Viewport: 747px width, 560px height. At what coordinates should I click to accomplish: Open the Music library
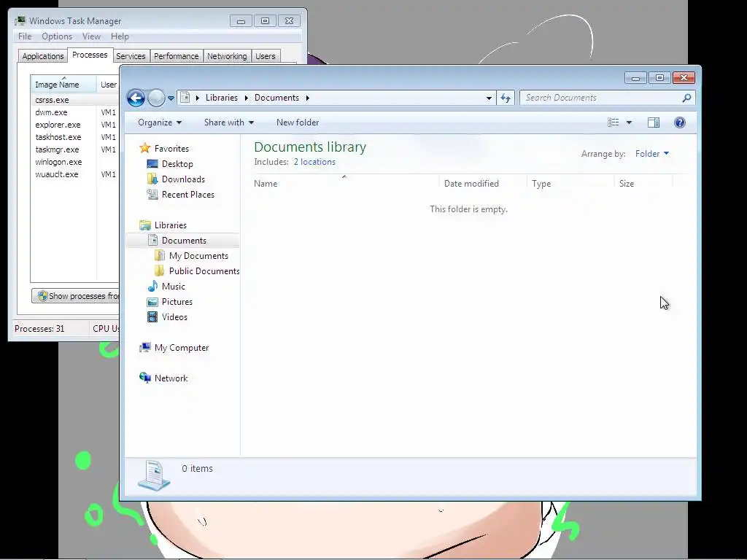(x=174, y=286)
